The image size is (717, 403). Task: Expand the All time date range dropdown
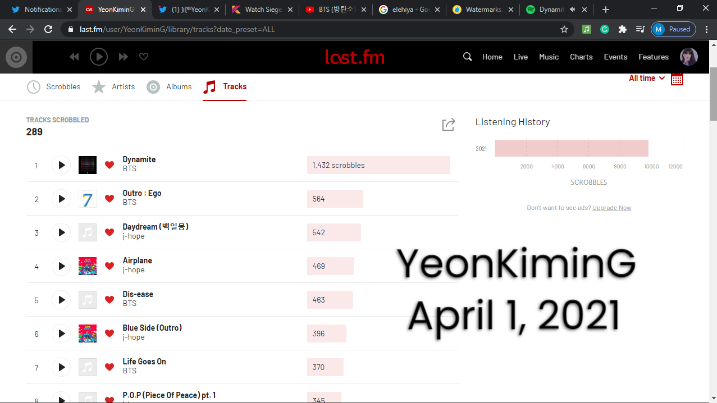coord(647,78)
